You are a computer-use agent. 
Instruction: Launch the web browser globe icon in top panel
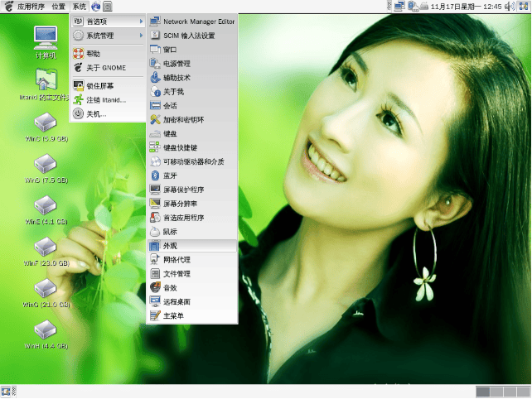point(96,6)
